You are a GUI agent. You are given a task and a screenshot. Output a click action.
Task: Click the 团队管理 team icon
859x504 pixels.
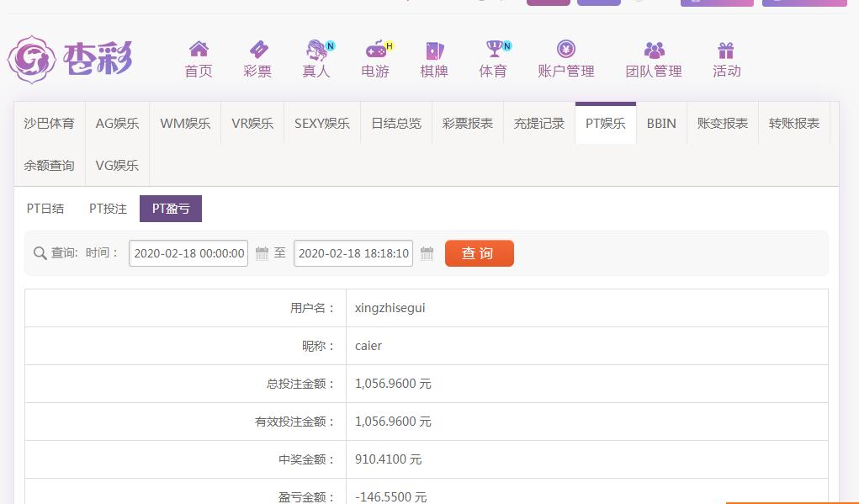pyautogui.click(x=654, y=50)
